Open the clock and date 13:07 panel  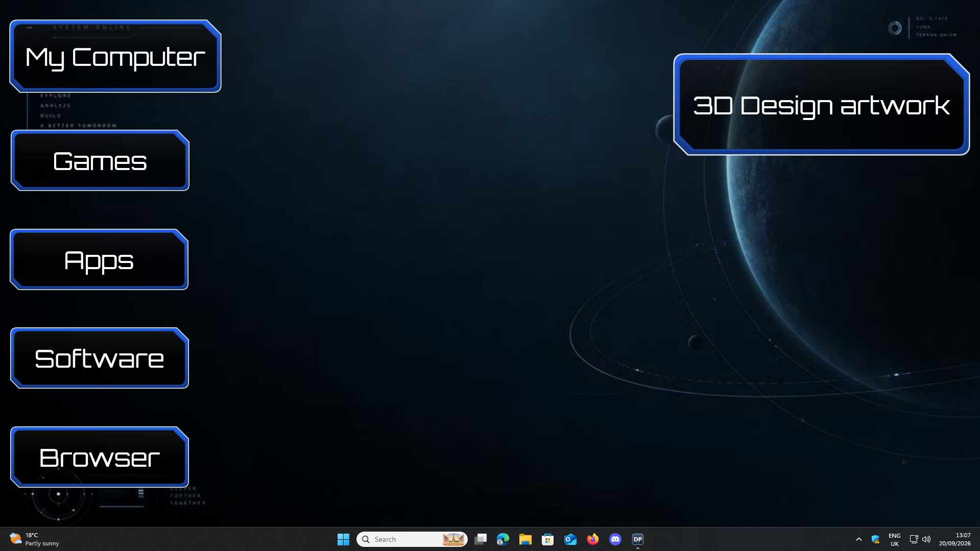tap(954, 539)
